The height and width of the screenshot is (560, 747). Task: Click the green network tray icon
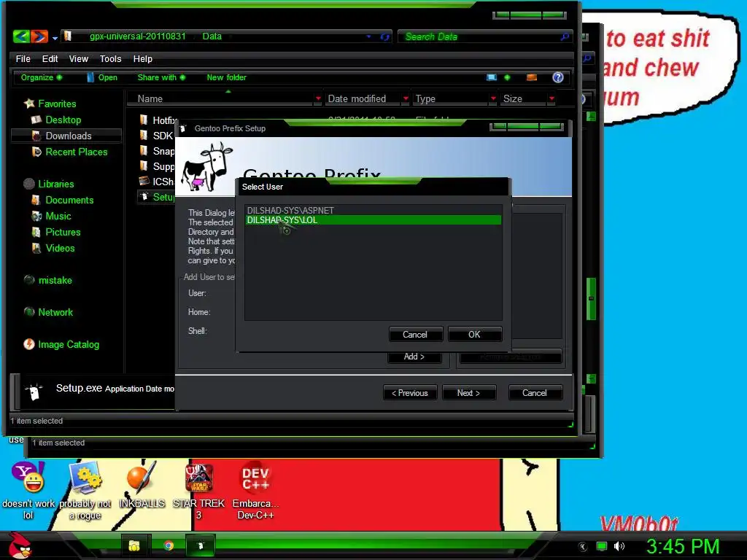click(602, 546)
